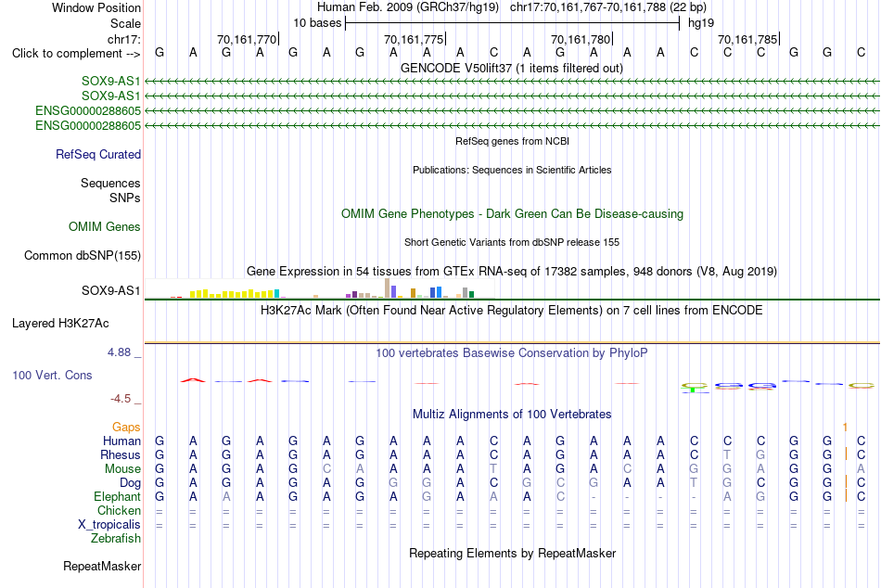Click the RepeatMasker track label

pos(102,566)
